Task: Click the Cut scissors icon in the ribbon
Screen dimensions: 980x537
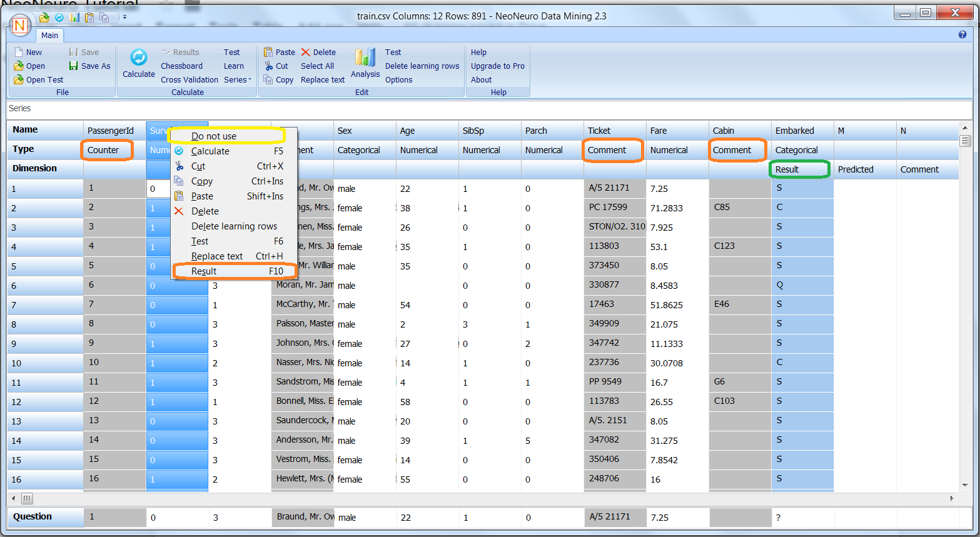Action: tap(268, 66)
